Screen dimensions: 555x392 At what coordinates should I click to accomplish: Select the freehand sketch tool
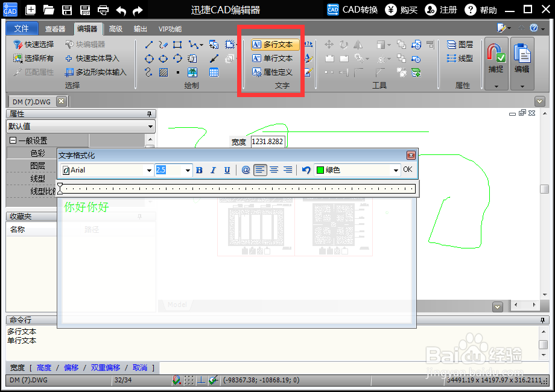[x=163, y=45]
